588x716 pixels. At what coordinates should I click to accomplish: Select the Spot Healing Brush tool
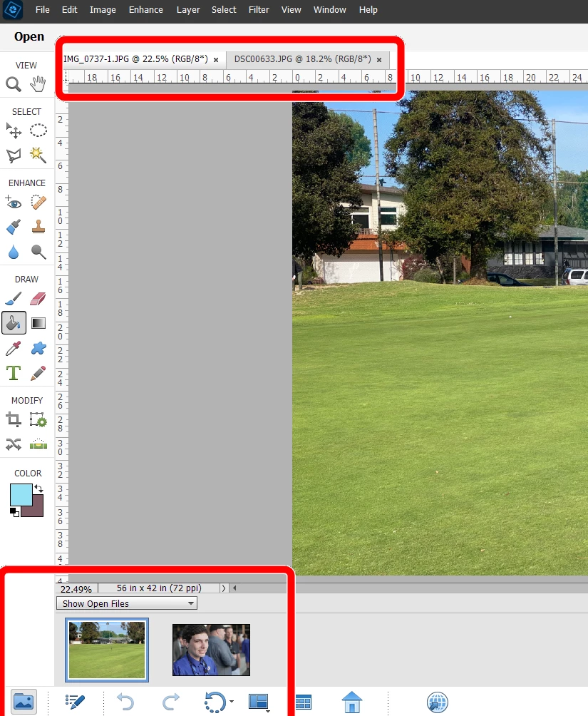click(38, 202)
